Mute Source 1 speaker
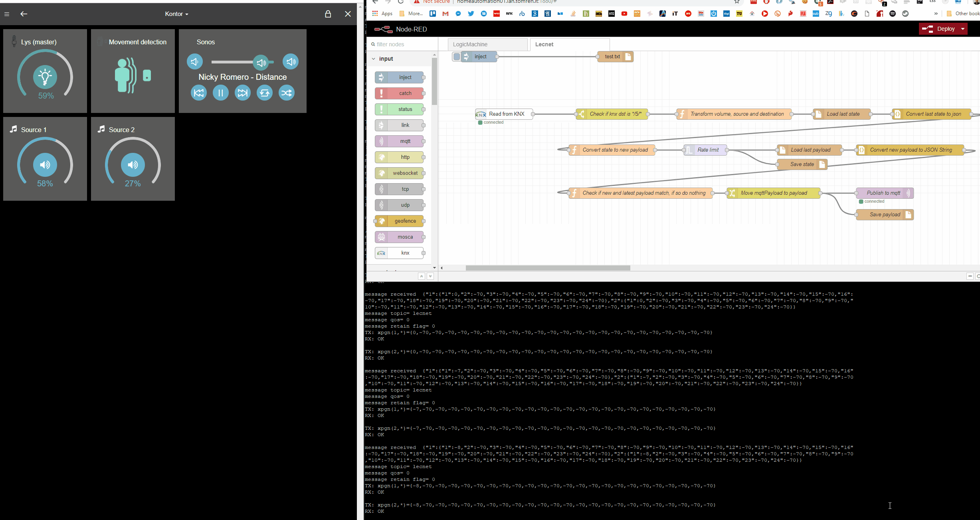Screen dimensions: 980x520 tap(45, 164)
